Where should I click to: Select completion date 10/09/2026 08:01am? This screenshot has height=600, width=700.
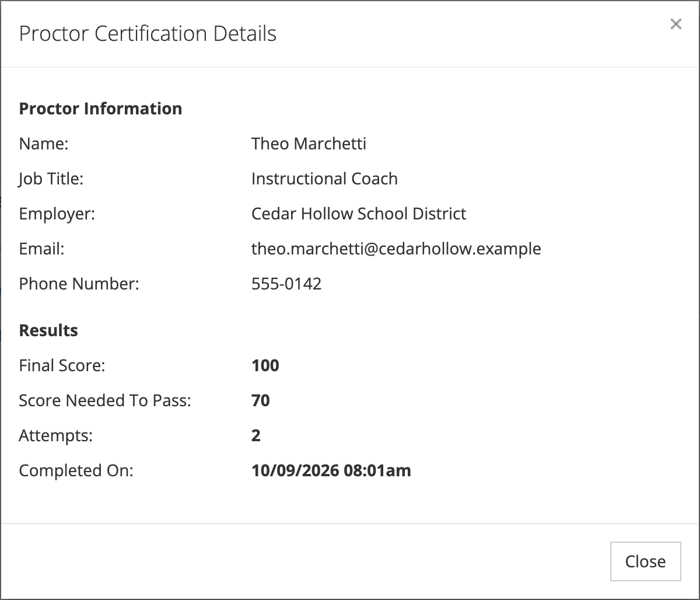pyautogui.click(x=331, y=470)
